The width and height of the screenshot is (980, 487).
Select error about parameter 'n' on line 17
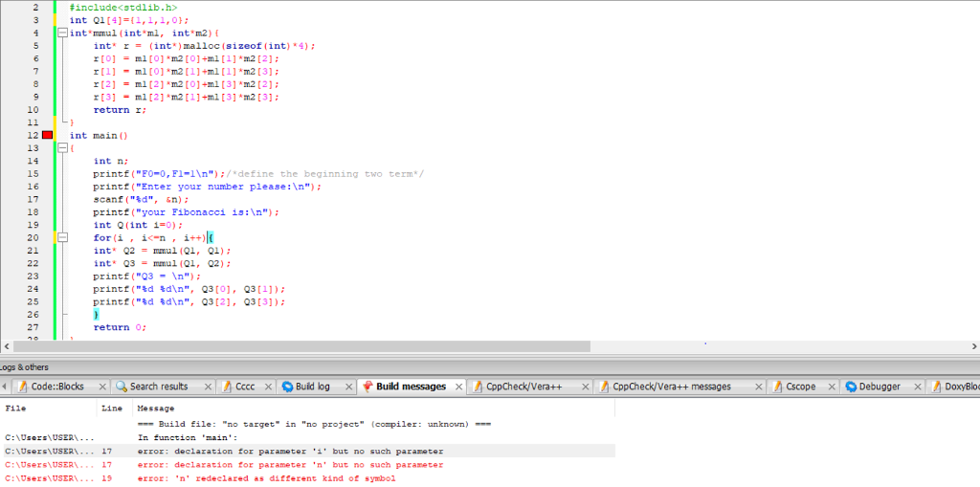[x=307, y=465]
